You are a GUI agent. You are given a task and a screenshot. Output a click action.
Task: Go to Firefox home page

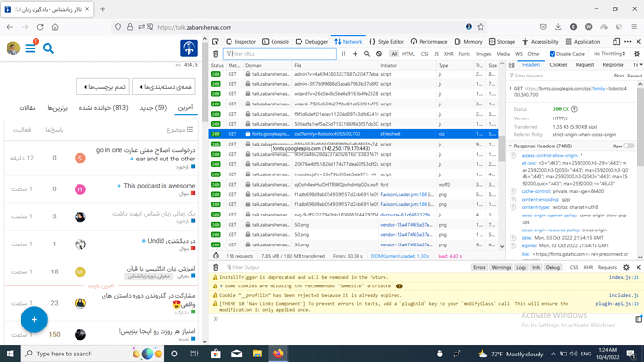pos(55,27)
